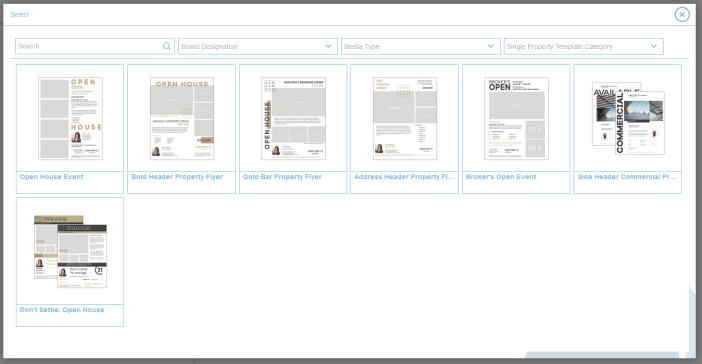This screenshot has height=364, width=702.
Task: Close the Select dialog
Action: 682,15
